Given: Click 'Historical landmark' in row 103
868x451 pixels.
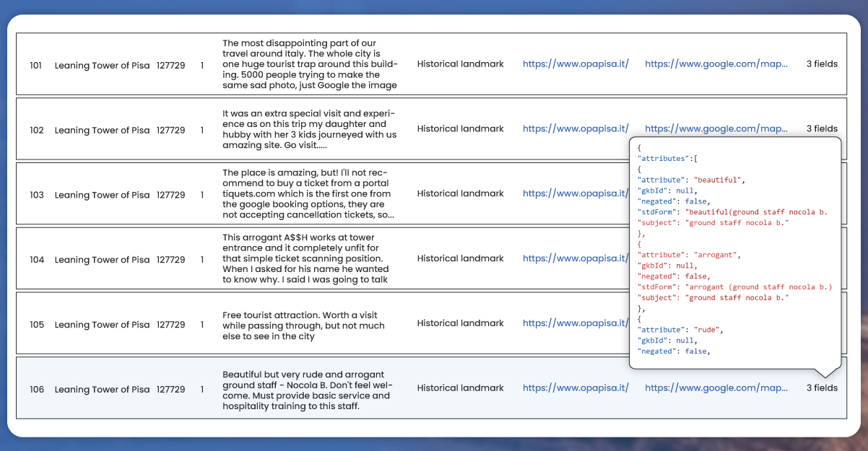Looking at the screenshot, I should pyautogui.click(x=461, y=193).
